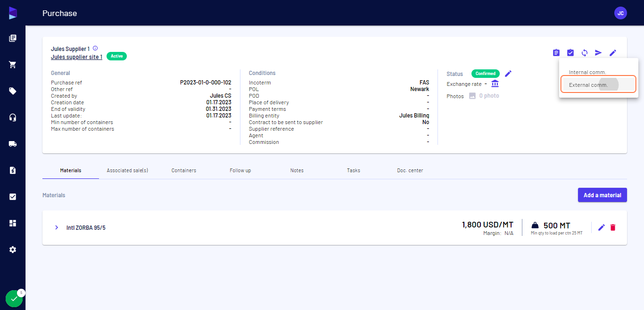Click the 01.31.2023 end of validity date
The height and width of the screenshot is (310, 644).
[x=219, y=109]
